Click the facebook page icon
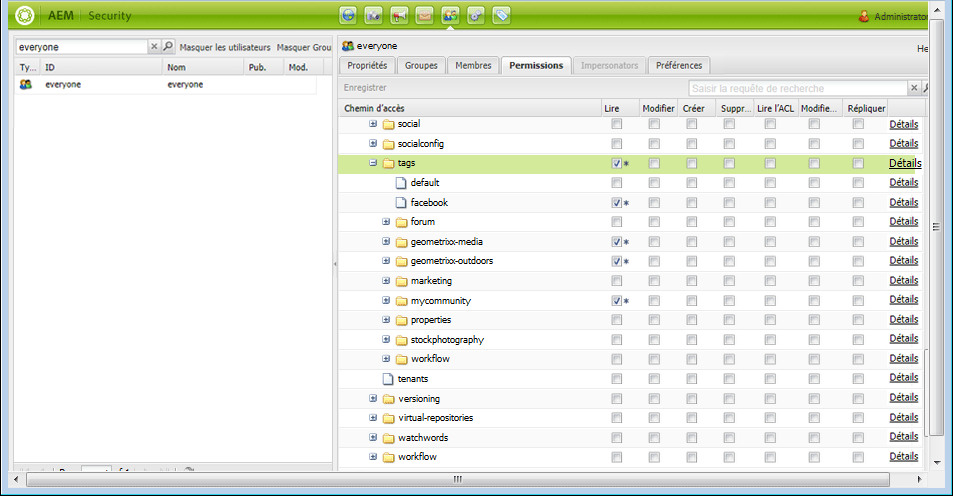The height and width of the screenshot is (496, 953). pos(401,202)
